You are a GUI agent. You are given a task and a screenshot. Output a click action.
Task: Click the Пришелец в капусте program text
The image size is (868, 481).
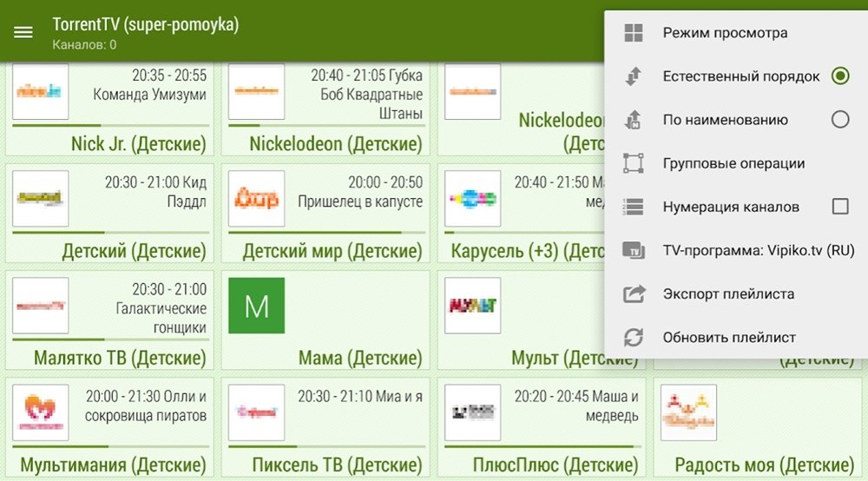pos(360,201)
